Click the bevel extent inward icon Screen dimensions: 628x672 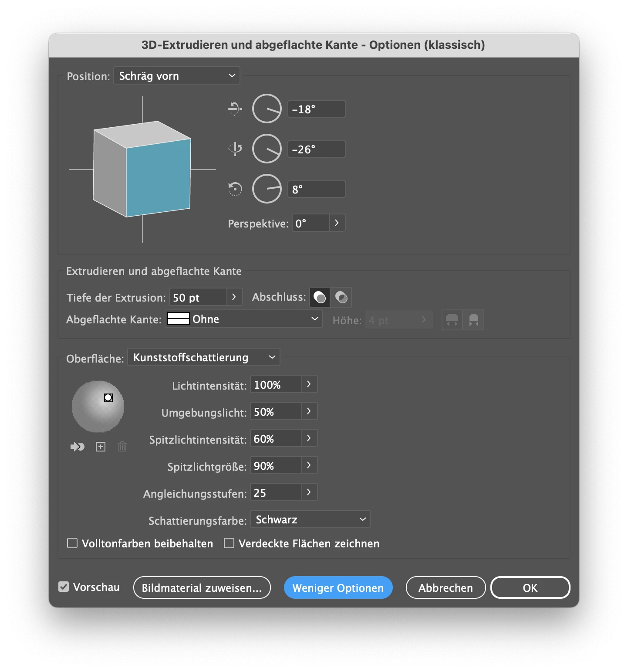pyautogui.click(x=473, y=320)
